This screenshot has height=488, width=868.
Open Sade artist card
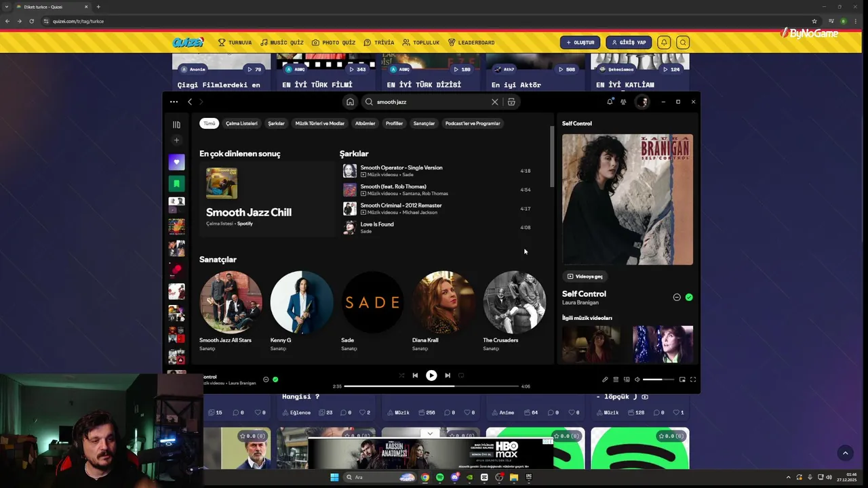point(372,311)
